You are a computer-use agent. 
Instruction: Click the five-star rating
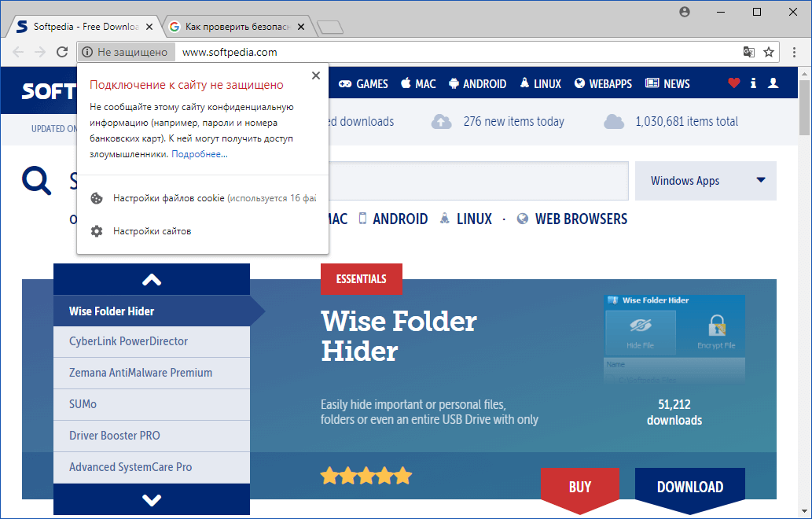pos(366,476)
